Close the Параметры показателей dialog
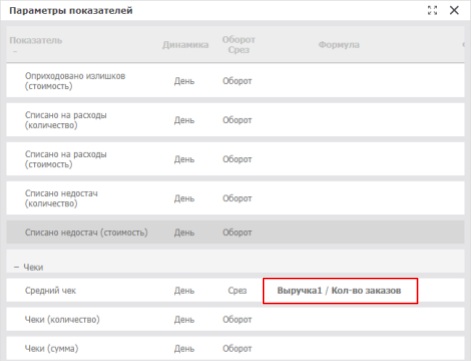Viewport: 471px width, 361px height. 454,10
